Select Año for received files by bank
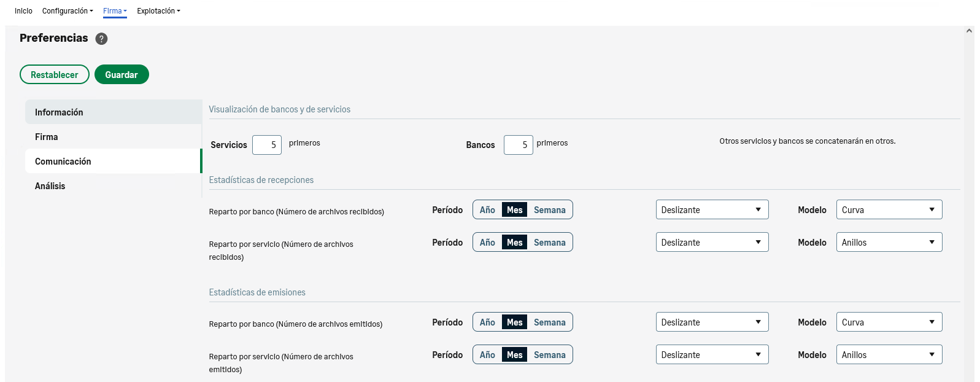Screen dimensions: 980x382 coord(487,210)
